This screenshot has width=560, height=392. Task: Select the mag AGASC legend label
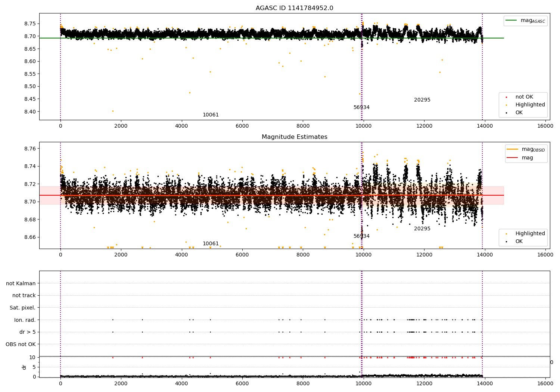[x=533, y=21]
